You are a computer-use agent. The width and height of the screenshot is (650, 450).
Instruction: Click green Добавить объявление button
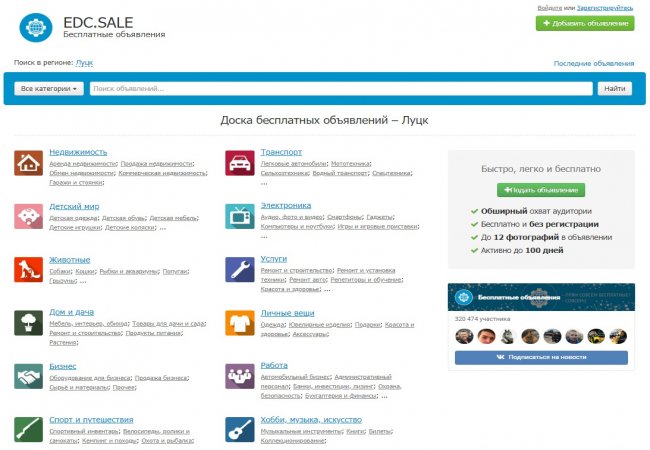pyautogui.click(x=584, y=23)
